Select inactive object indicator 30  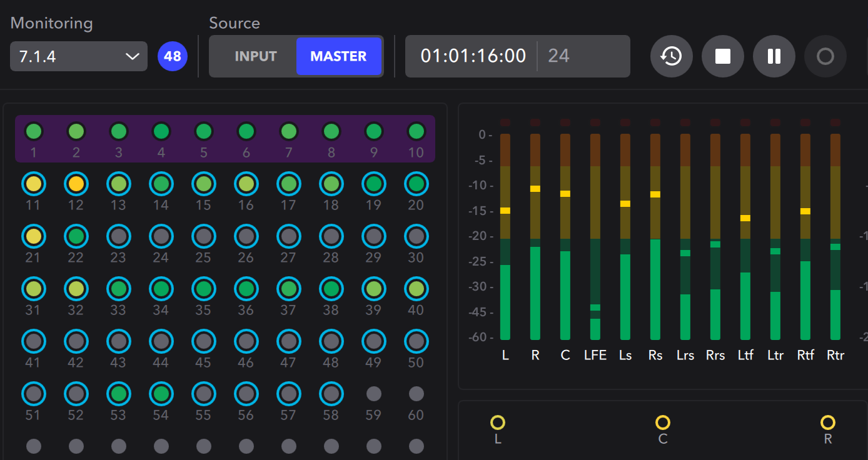point(416,236)
